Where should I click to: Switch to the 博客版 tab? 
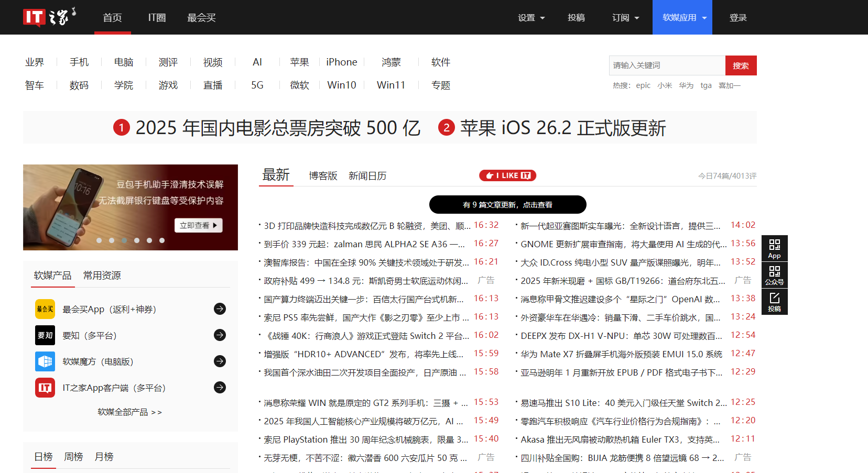coord(323,175)
